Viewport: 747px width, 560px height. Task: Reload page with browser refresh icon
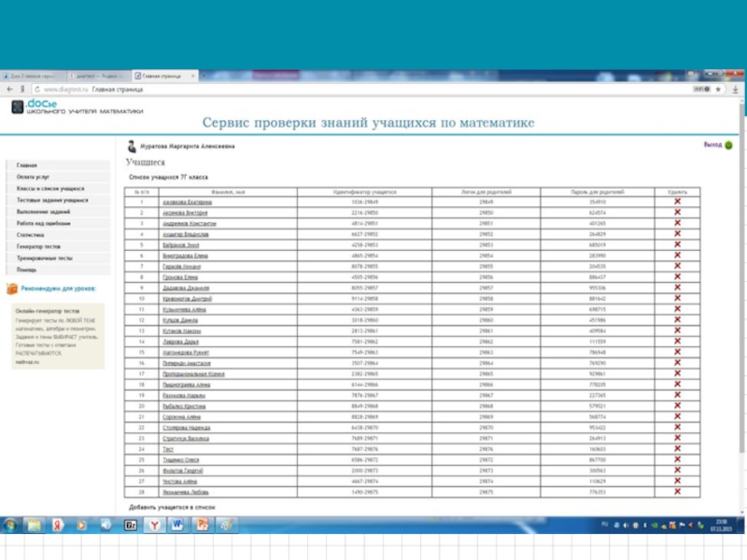pos(37,89)
